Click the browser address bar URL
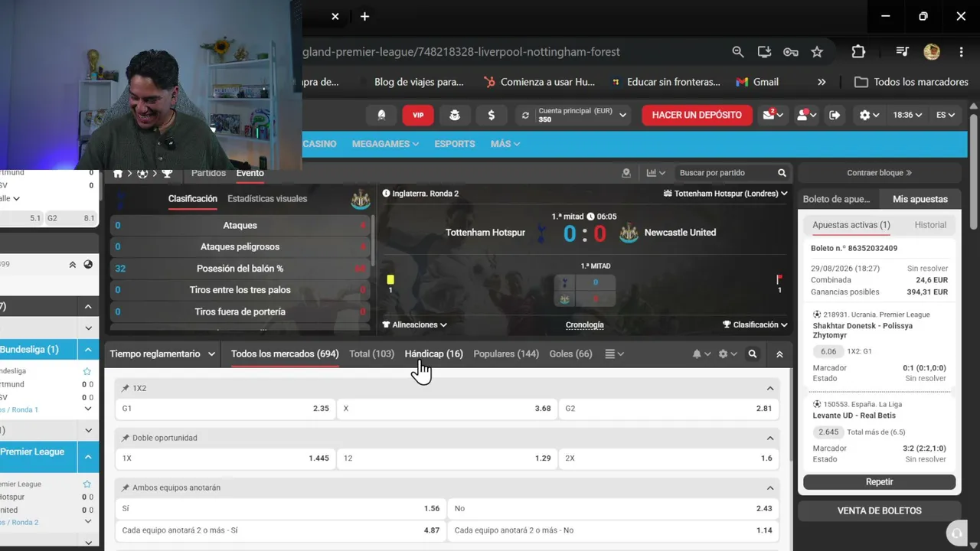 (462, 52)
